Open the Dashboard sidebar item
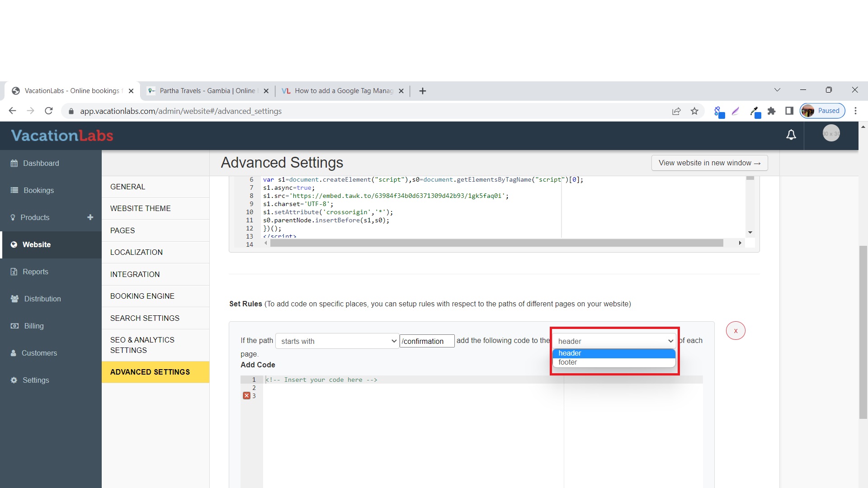Screen dimensions: 868x488 [x=41, y=163]
